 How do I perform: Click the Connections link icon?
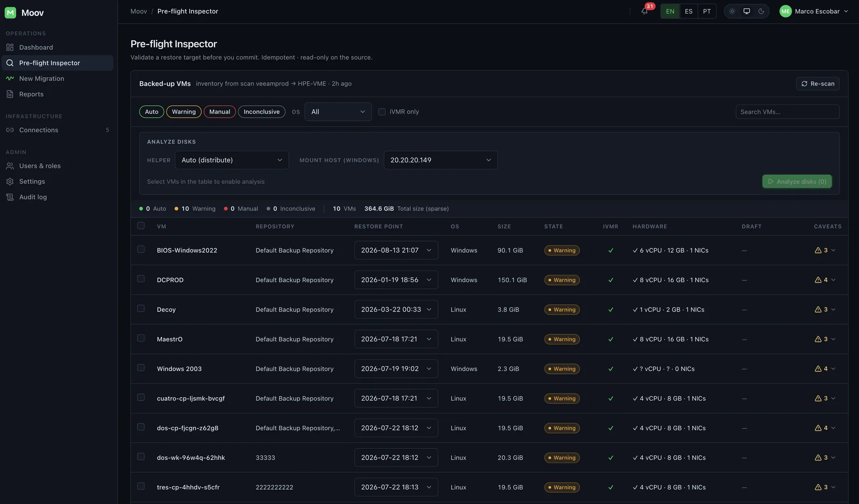tap(10, 130)
